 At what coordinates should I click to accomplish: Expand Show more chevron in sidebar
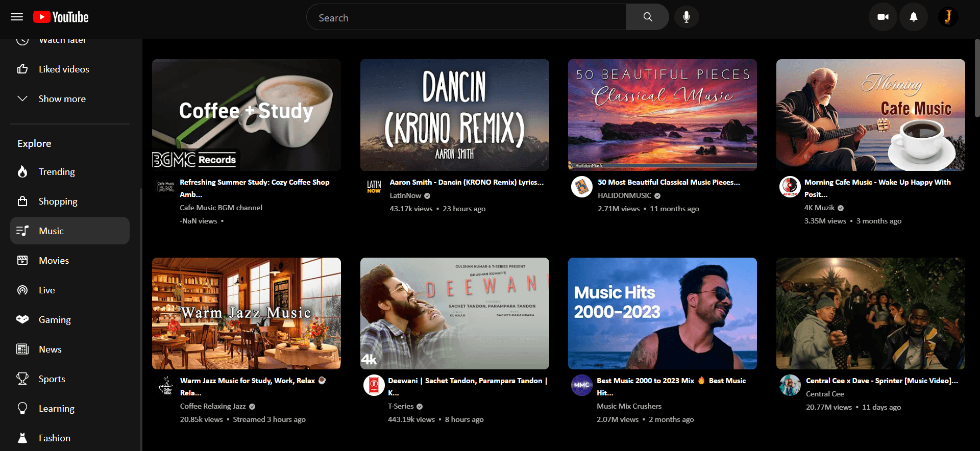point(22,98)
